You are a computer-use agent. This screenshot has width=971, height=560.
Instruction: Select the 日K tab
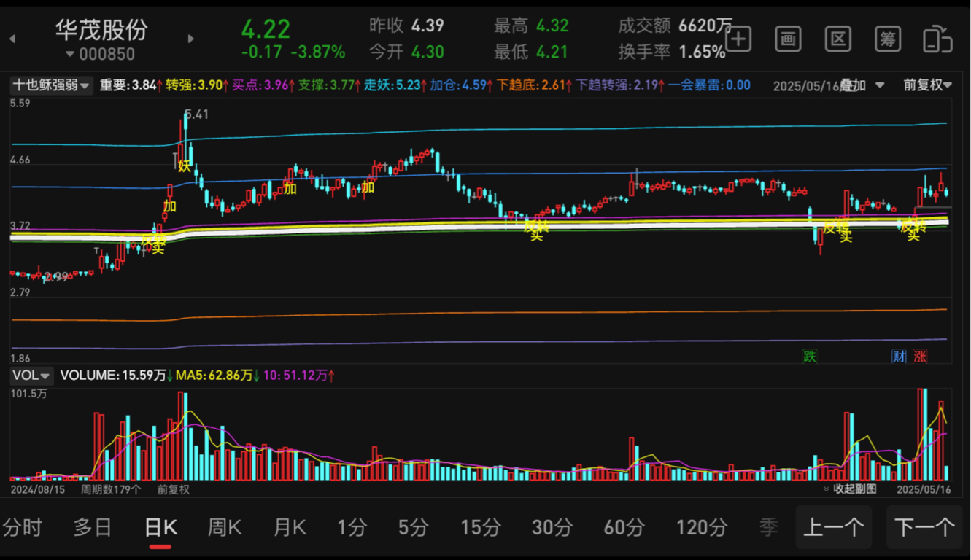pyautogui.click(x=160, y=526)
